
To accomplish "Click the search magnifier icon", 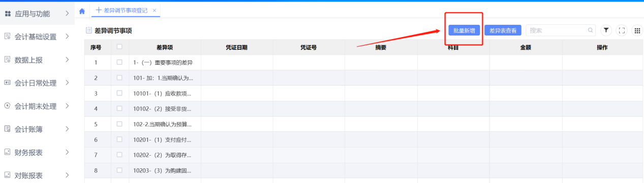I will 590,30.
